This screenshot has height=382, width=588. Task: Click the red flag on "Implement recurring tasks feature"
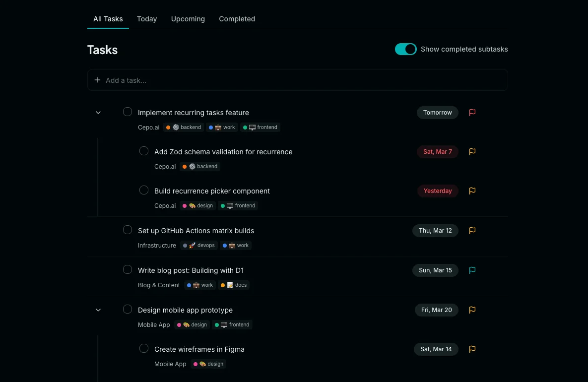click(472, 113)
